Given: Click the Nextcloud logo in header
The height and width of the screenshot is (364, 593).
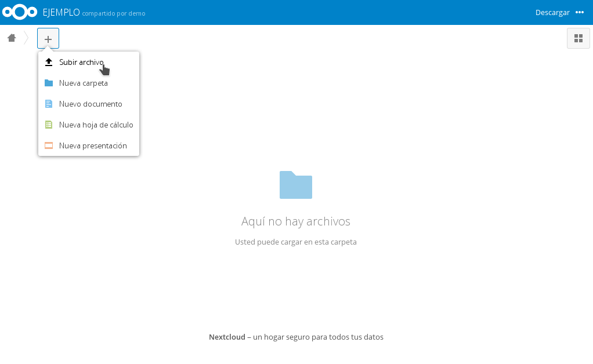Looking at the screenshot, I should click(20, 12).
